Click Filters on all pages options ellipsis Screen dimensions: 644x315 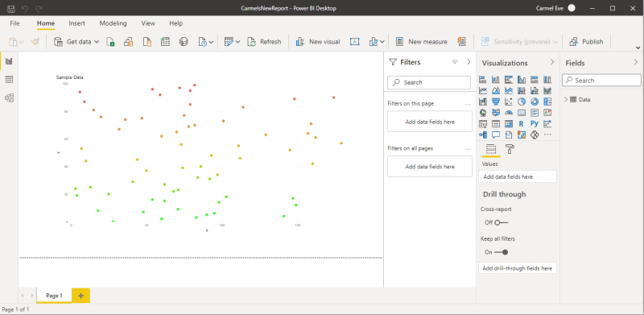[468, 149]
